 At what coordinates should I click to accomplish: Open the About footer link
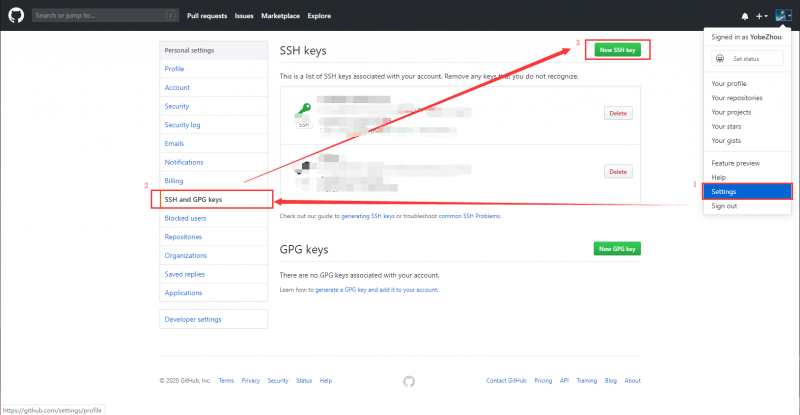pos(633,381)
